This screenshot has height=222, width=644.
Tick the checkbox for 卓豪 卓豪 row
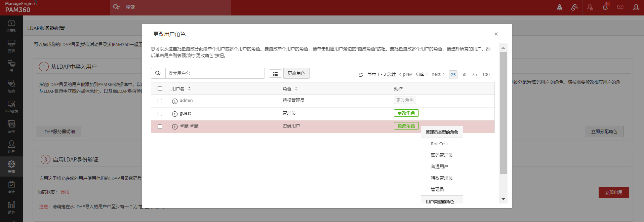click(160, 126)
